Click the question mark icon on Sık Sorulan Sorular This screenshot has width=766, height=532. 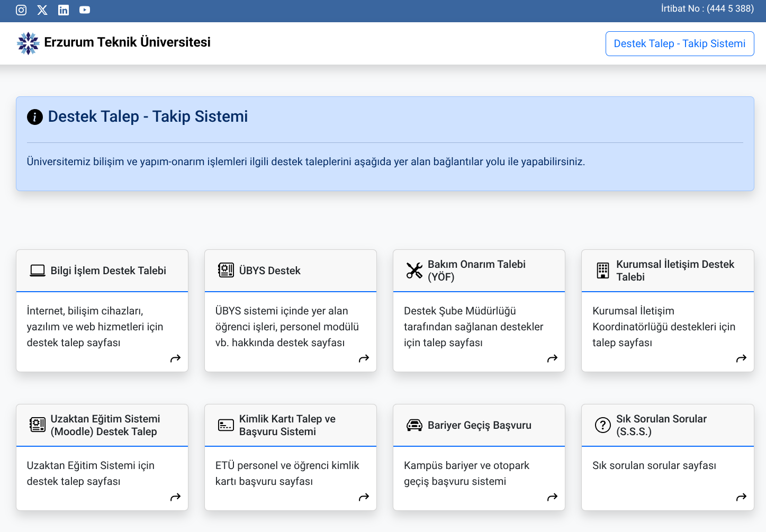pos(602,425)
